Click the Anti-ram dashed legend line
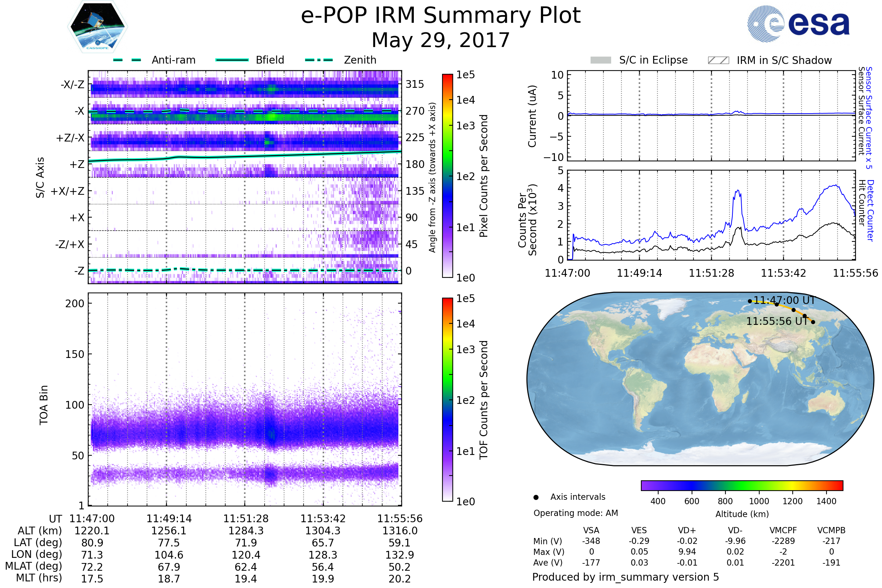882x588 pixels. click(x=127, y=60)
